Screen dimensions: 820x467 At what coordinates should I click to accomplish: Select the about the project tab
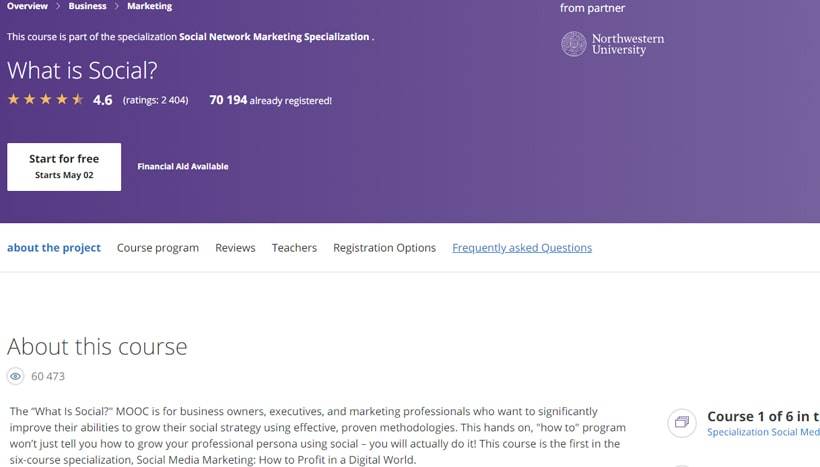[54, 248]
